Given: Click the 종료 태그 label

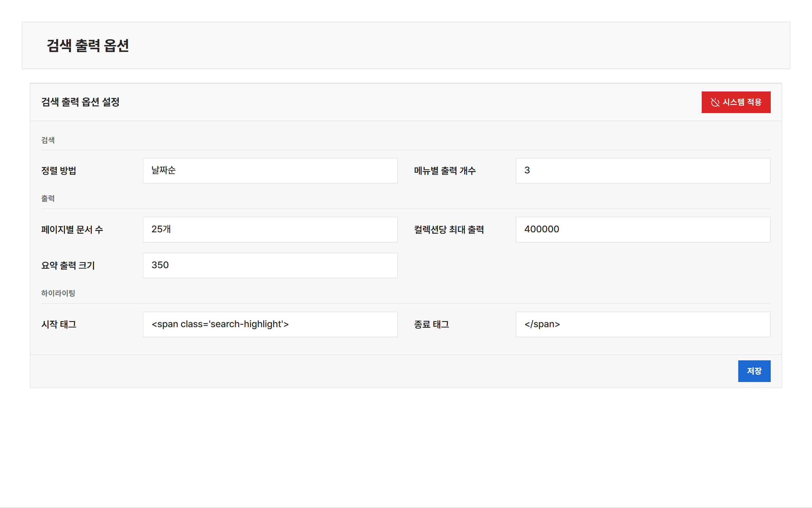Looking at the screenshot, I should tap(432, 324).
